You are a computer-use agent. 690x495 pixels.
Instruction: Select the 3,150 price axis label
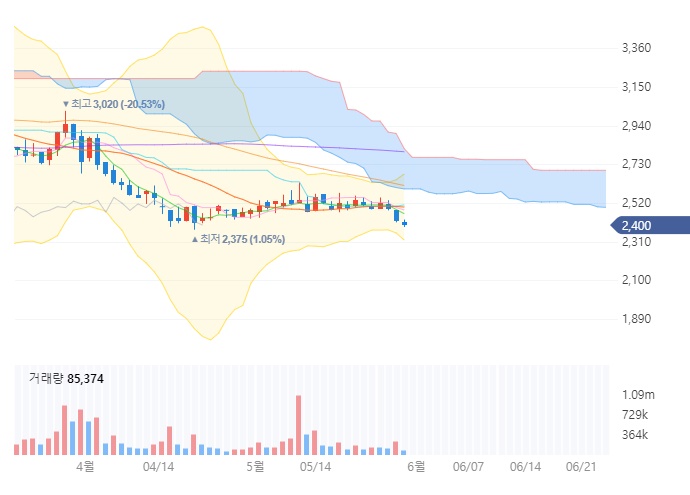point(636,87)
